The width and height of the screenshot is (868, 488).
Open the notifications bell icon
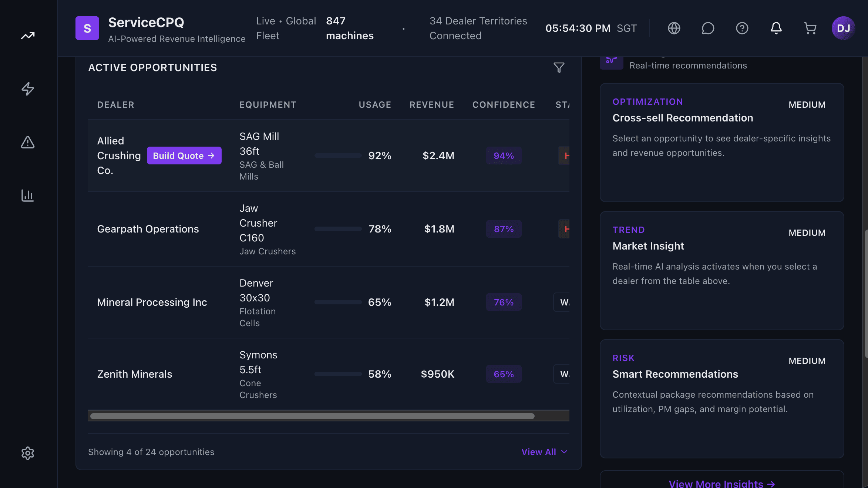[x=776, y=28]
